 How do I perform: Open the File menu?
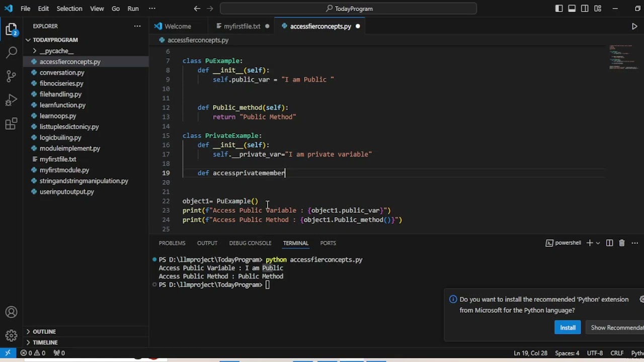tap(26, 9)
